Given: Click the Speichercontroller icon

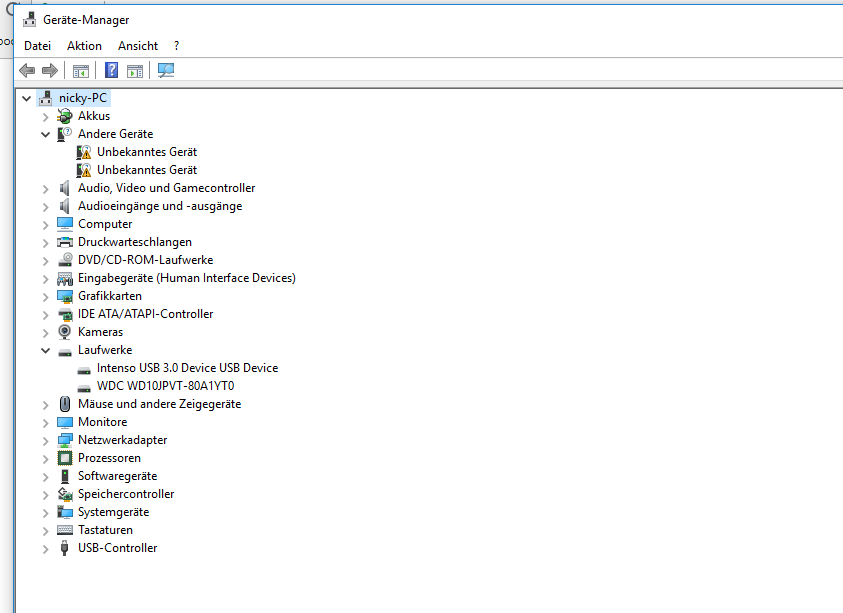Looking at the screenshot, I should (x=65, y=494).
